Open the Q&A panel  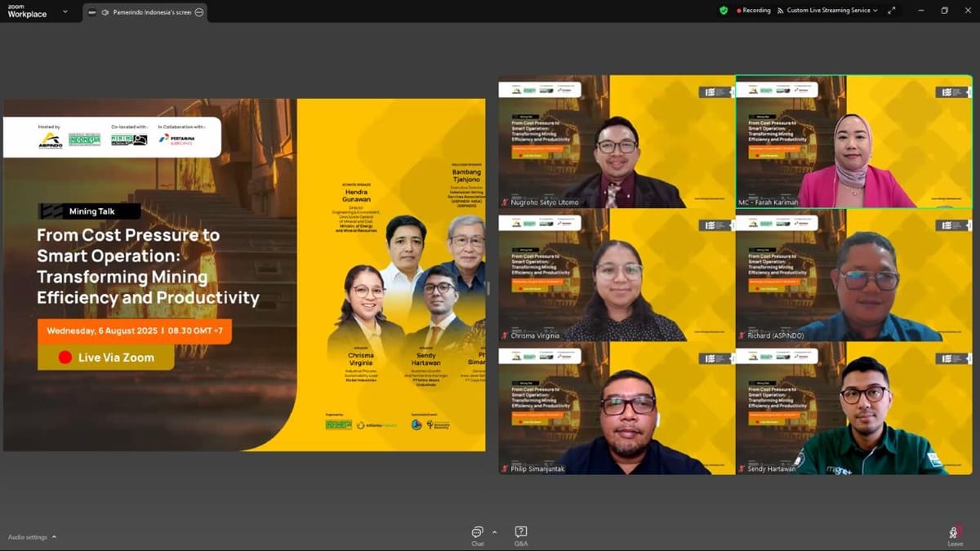pyautogui.click(x=521, y=535)
